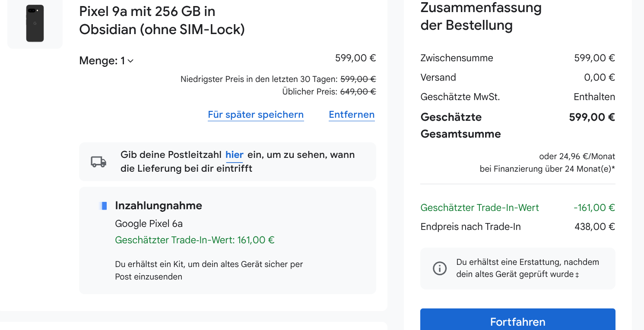The image size is (644, 330).
Task: Click the Zwischensumme label
Action: pyautogui.click(x=457, y=58)
